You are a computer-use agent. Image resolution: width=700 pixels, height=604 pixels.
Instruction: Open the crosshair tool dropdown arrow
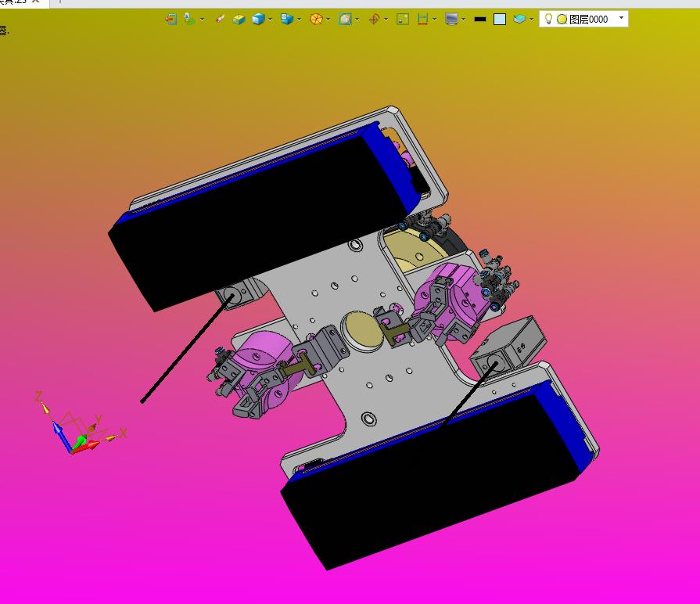(x=386, y=20)
